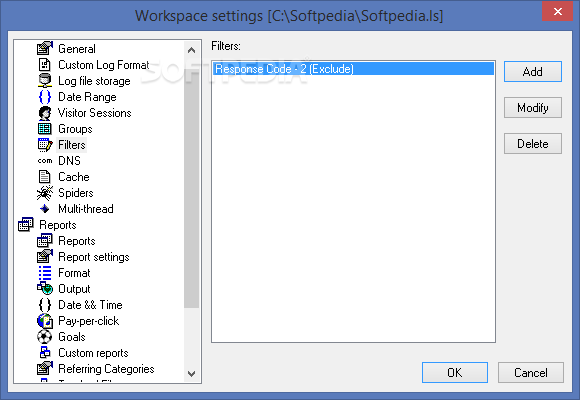Click the child Reports item icon
Image resolution: width=580 pixels, height=400 pixels.
45,241
